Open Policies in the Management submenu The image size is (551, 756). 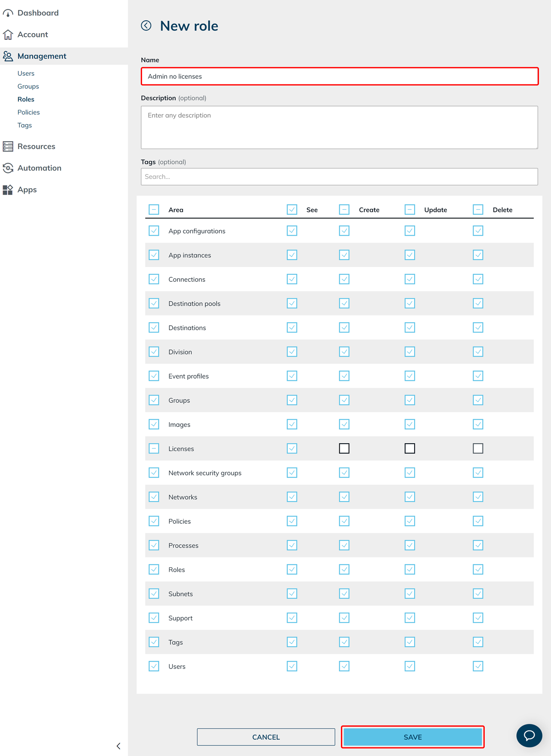pos(28,112)
